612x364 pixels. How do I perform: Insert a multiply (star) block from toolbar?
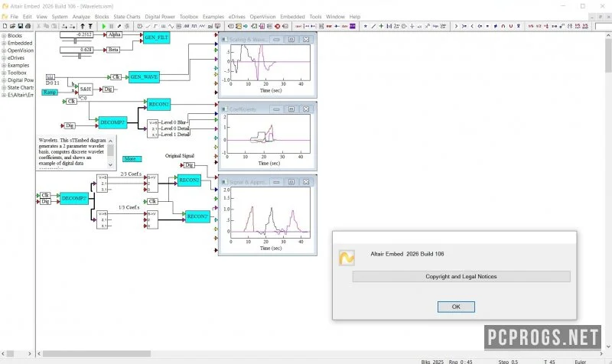366,26
